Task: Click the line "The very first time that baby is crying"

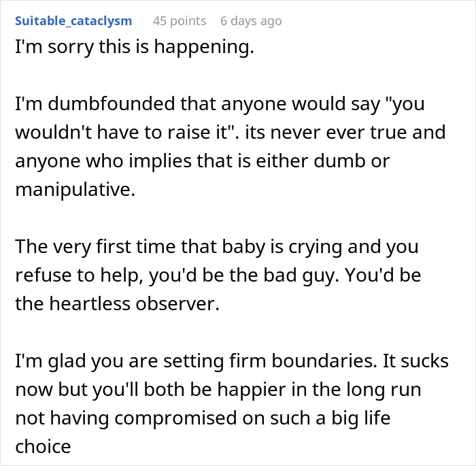Action: coord(217,246)
